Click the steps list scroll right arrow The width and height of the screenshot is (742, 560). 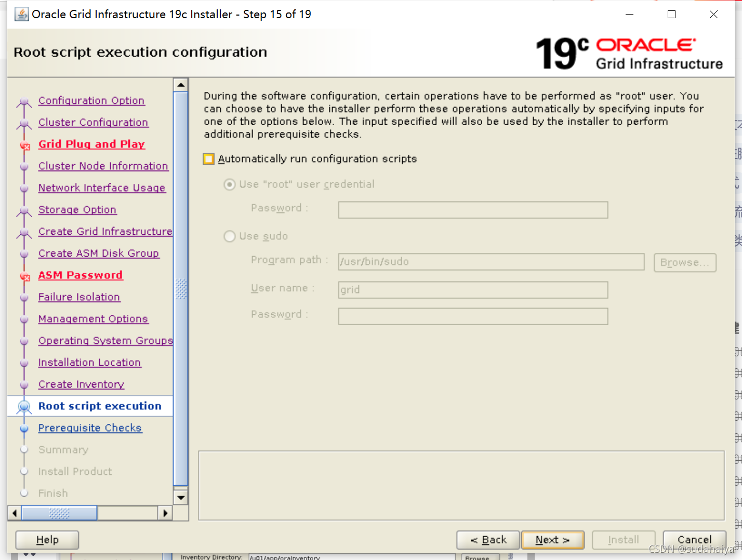pyautogui.click(x=165, y=513)
